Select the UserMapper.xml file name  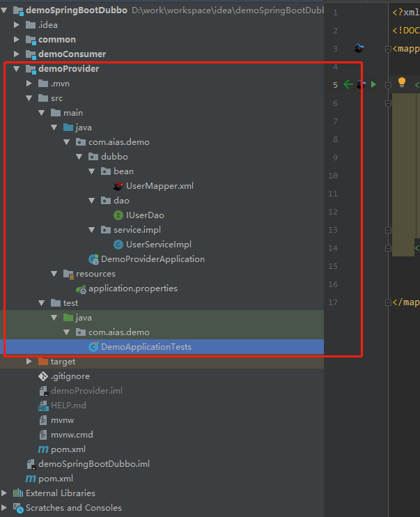[x=160, y=186]
